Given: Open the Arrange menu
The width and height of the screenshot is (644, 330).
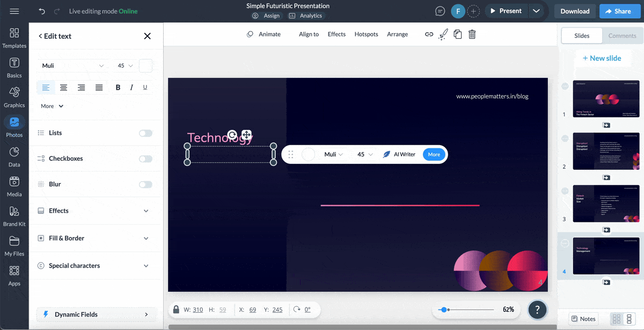Looking at the screenshot, I should tap(397, 34).
